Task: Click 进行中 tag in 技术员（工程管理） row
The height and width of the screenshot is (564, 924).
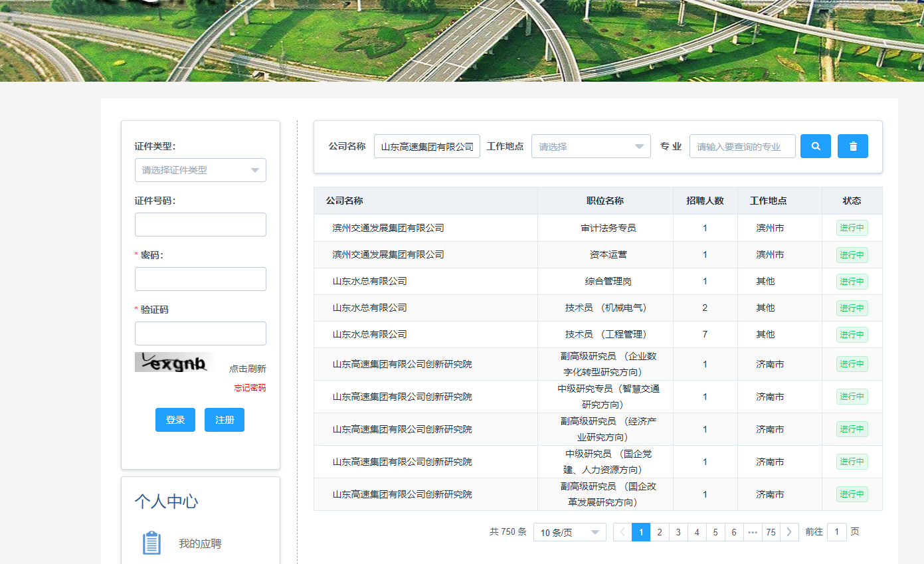Action: pos(852,335)
